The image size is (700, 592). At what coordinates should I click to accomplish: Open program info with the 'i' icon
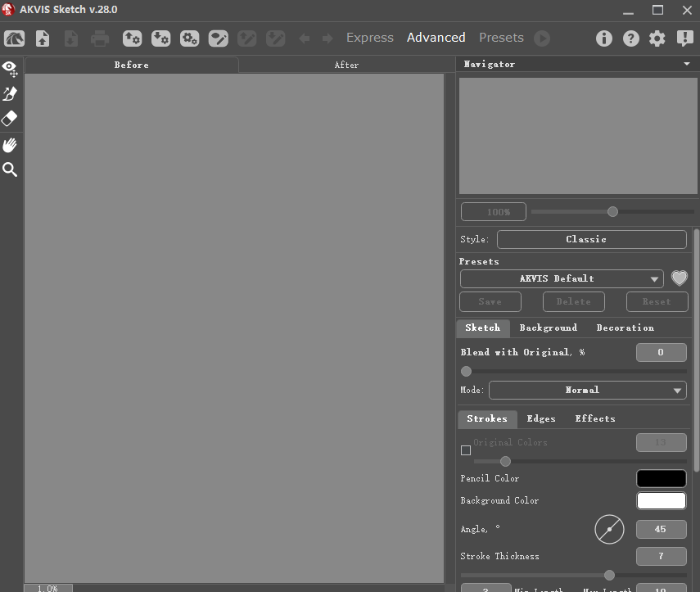604,38
